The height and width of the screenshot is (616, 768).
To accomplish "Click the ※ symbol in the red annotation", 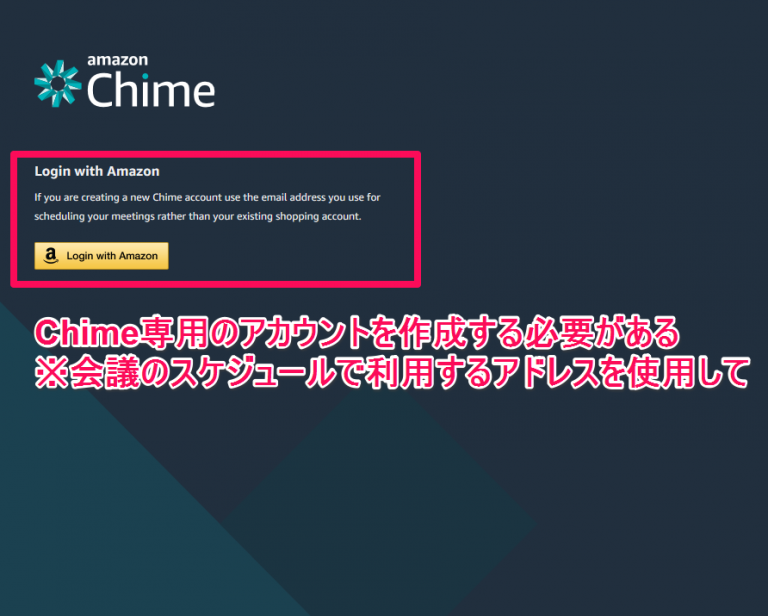I will coord(51,374).
